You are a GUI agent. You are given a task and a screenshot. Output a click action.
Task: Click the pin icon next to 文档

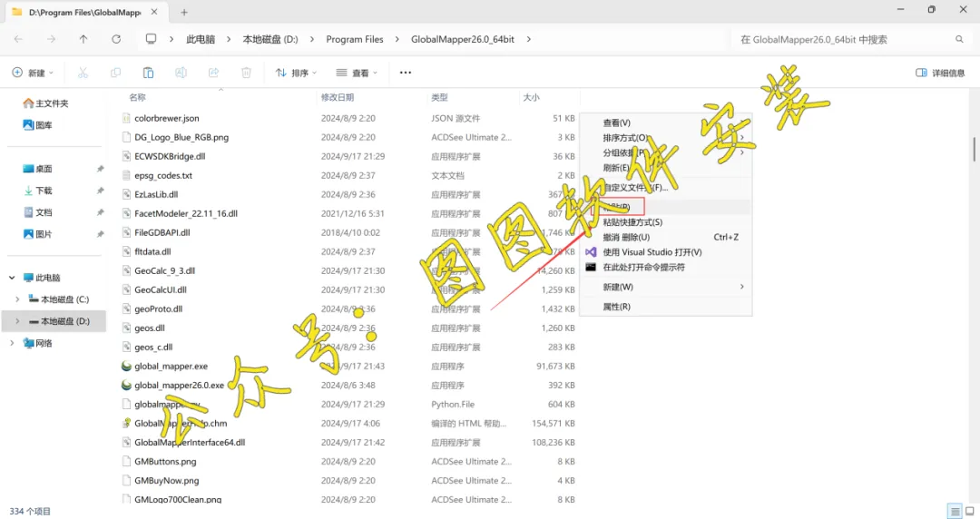[100, 212]
